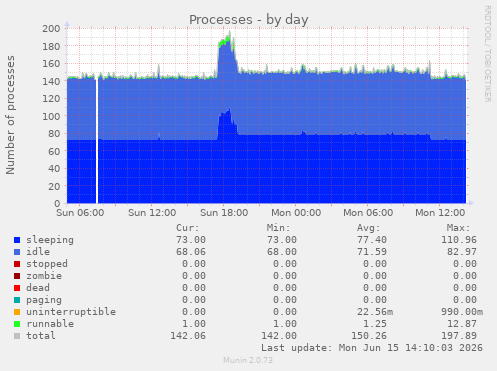
Task: Click the 'Mon 06:00' x-axis label
Action: coord(368,213)
